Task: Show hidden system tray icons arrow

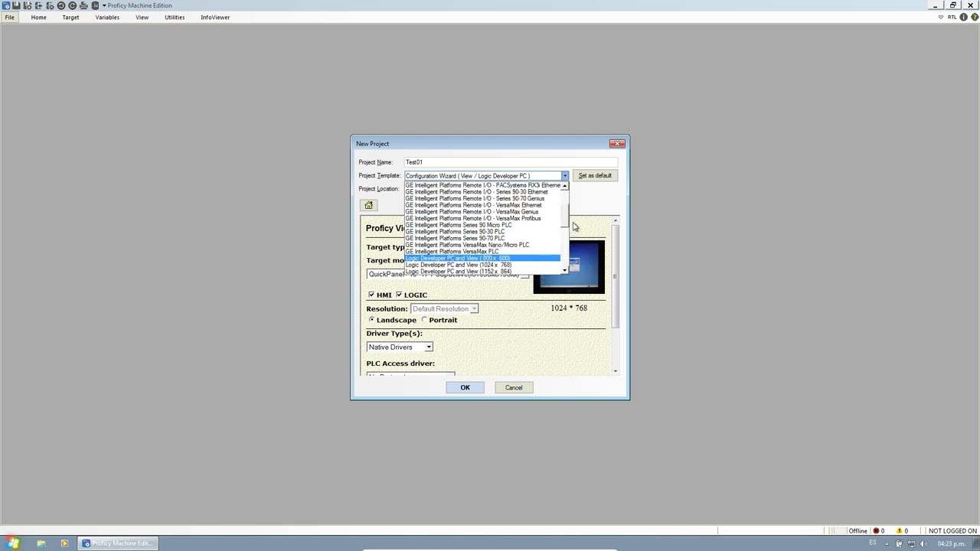Action: pyautogui.click(x=888, y=543)
